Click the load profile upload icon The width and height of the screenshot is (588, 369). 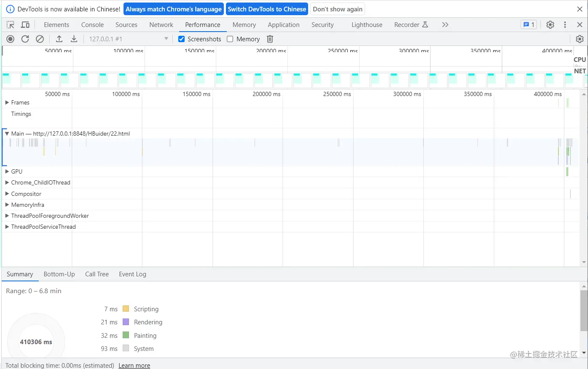[59, 39]
